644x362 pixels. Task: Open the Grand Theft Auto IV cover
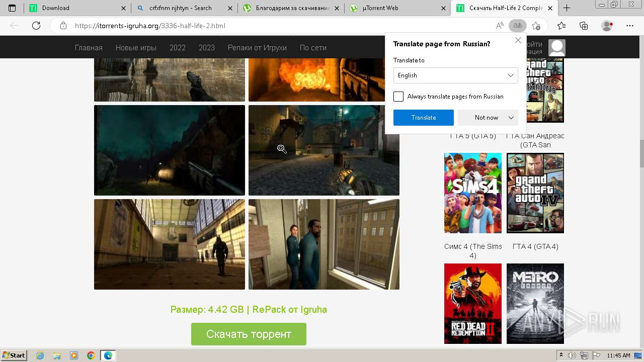coord(535,193)
